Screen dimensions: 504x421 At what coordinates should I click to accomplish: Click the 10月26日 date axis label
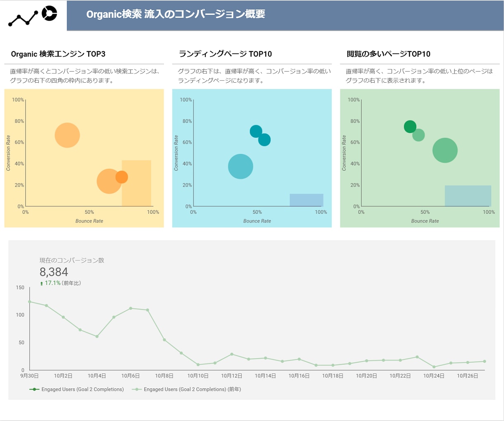tap(467, 376)
